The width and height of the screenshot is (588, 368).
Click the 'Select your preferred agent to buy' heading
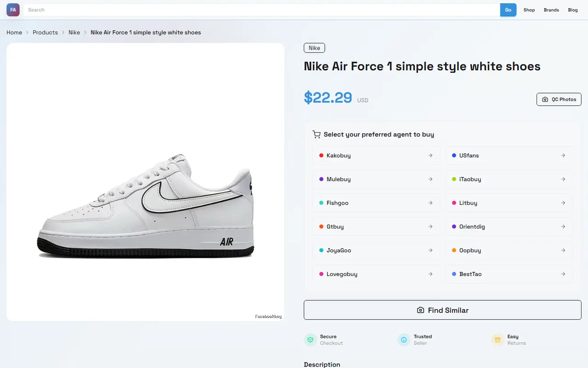[379, 134]
